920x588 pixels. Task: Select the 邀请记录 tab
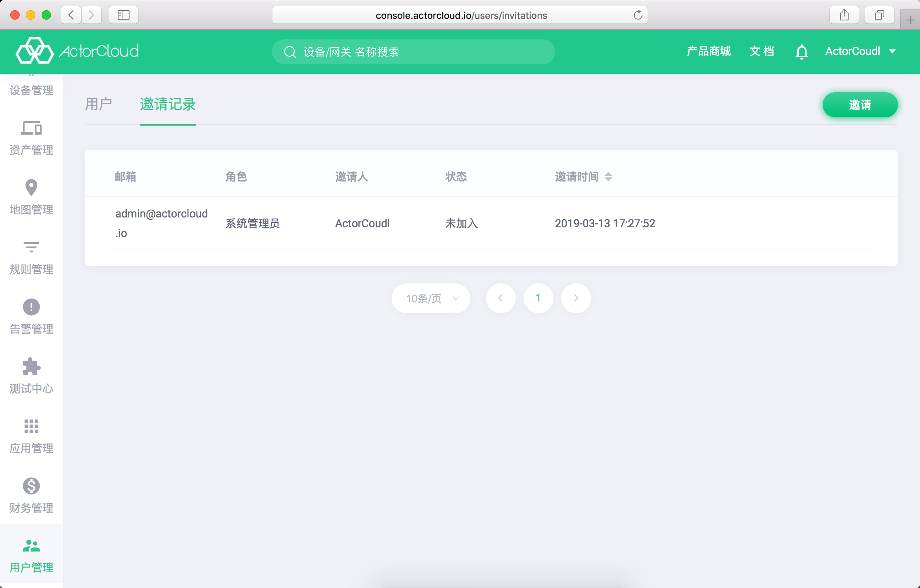click(x=168, y=104)
